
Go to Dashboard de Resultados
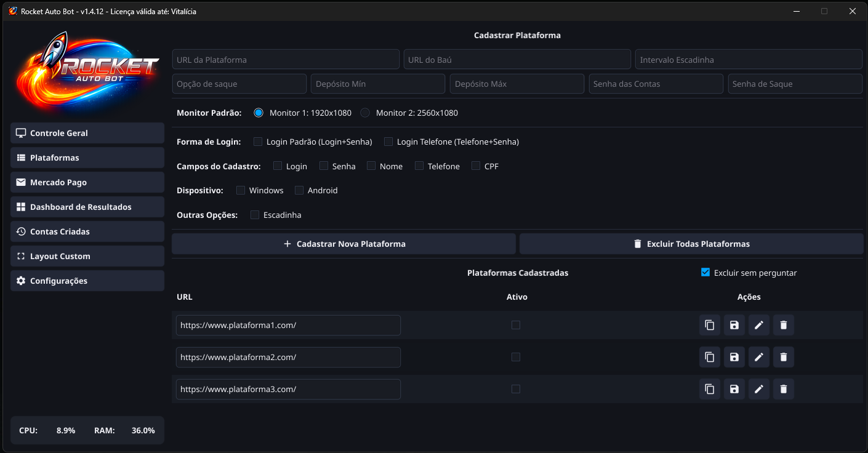tap(87, 207)
